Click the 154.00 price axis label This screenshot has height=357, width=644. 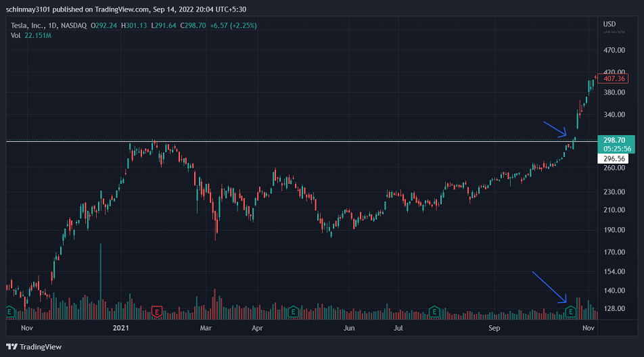[614, 271]
